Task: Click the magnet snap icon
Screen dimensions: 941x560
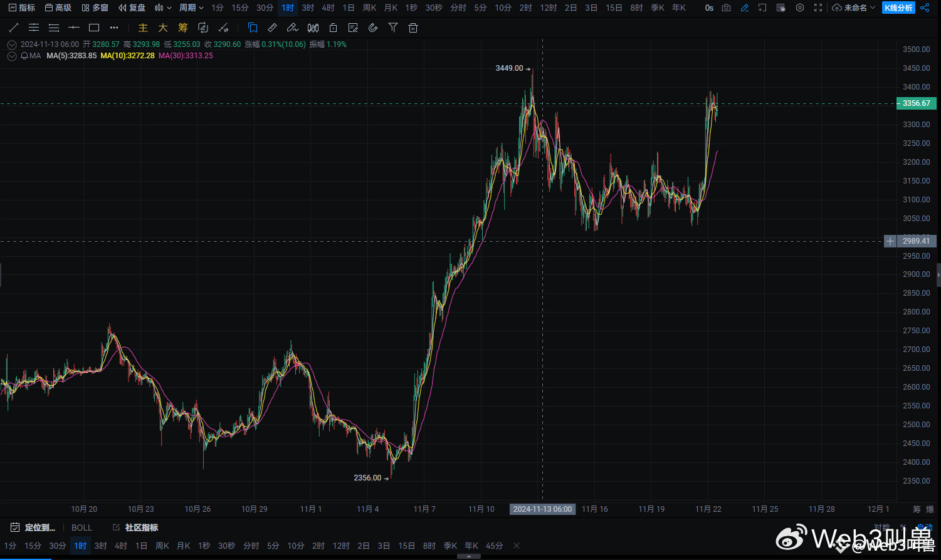Action: click(x=373, y=28)
